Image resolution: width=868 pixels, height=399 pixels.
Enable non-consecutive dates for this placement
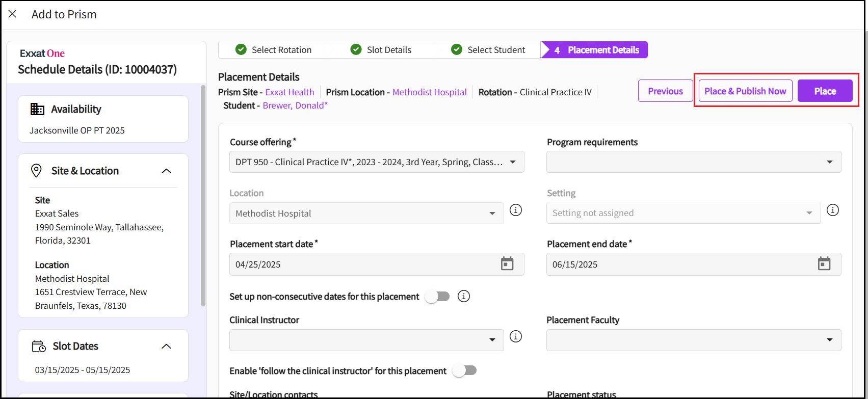pyautogui.click(x=438, y=297)
